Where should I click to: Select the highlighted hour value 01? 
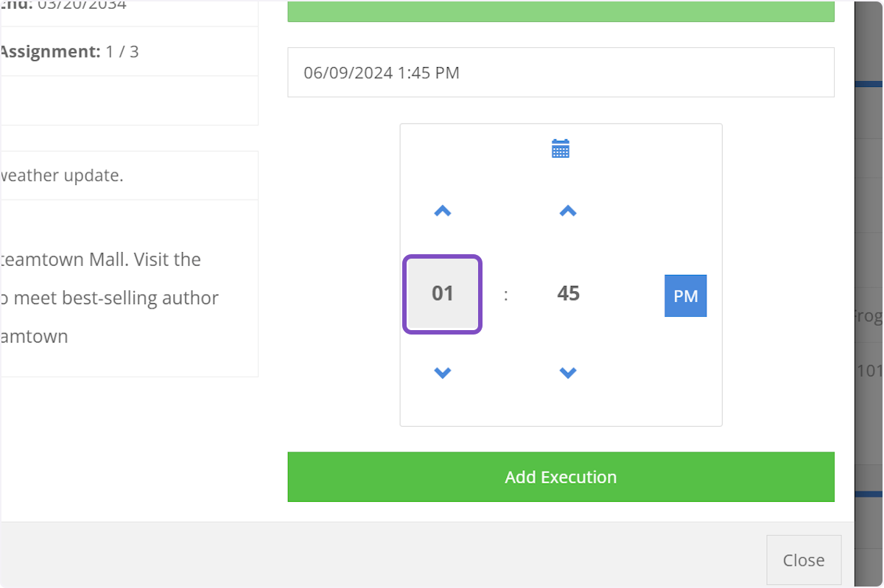click(442, 294)
